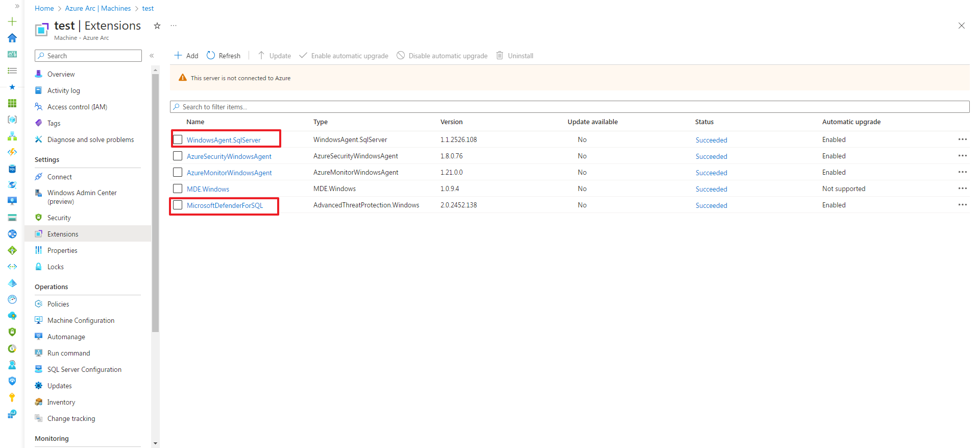This screenshot has width=980, height=448.
Task: Open the All resources grid icon
Action: coord(12,103)
